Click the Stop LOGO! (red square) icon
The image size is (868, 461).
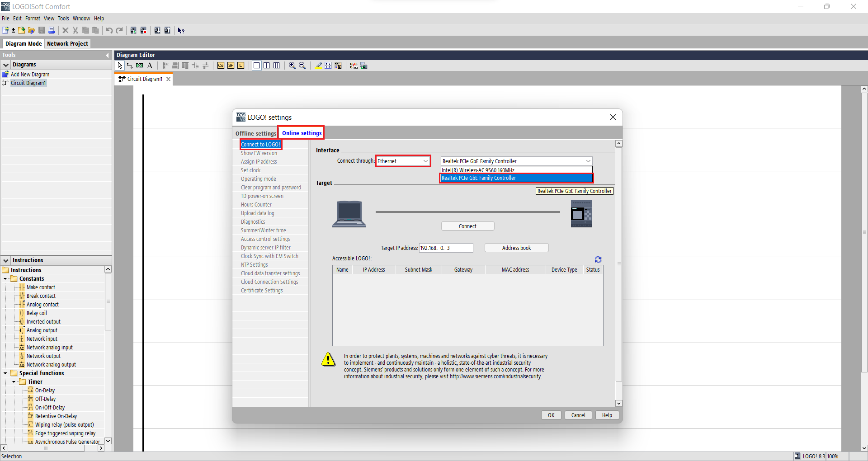click(x=143, y=30)
